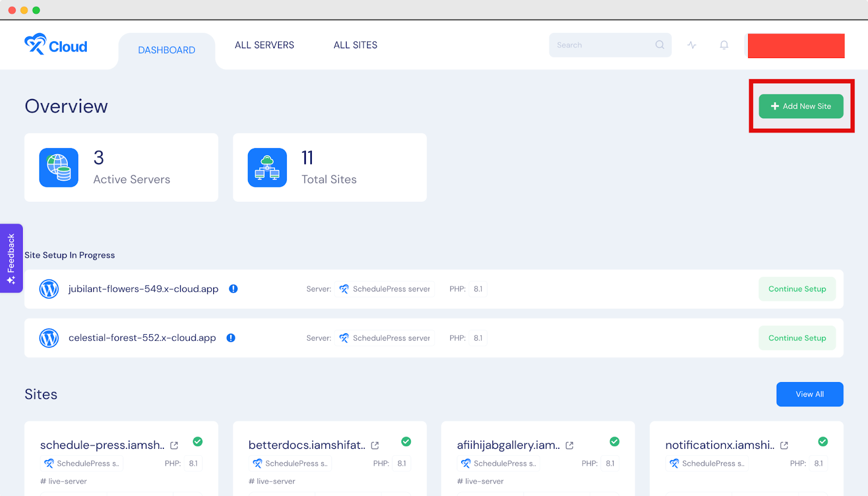Open the notifications bell
This screenshot has height=496, width=868.
point(724,45)
